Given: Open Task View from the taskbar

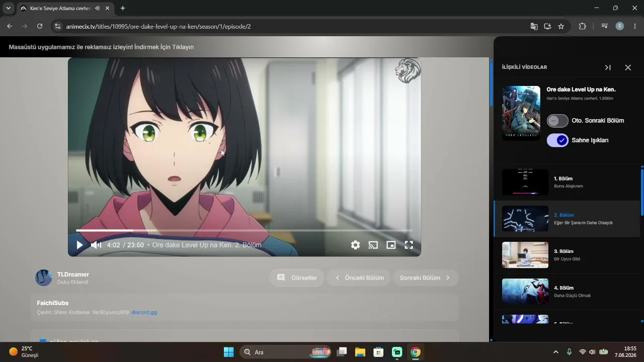Looking at the screenshot, I should [342, 352].
